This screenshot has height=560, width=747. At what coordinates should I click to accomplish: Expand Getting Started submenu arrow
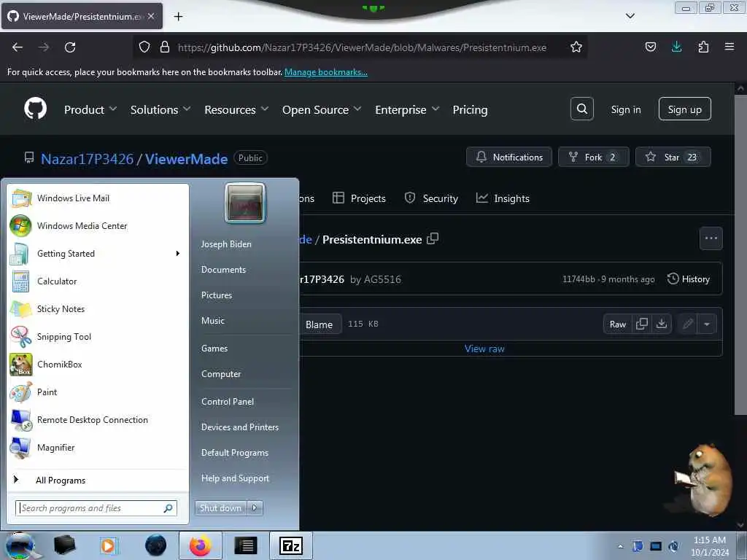pyautogui.click(x=178, y=253)
